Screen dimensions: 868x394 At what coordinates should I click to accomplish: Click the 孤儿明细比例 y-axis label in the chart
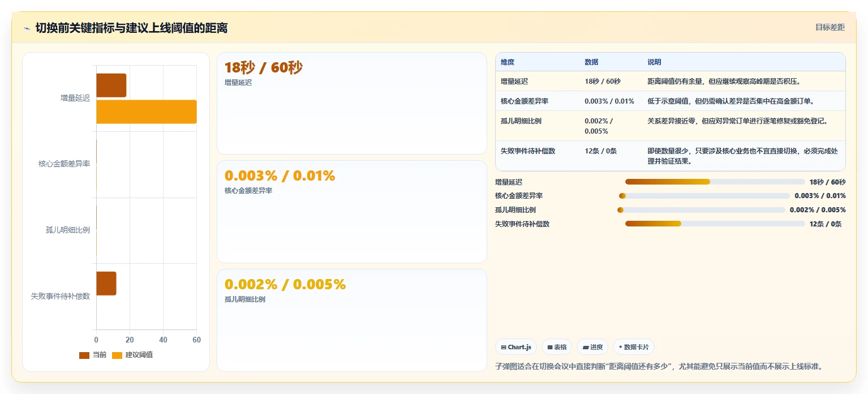(x=68, y=230)
